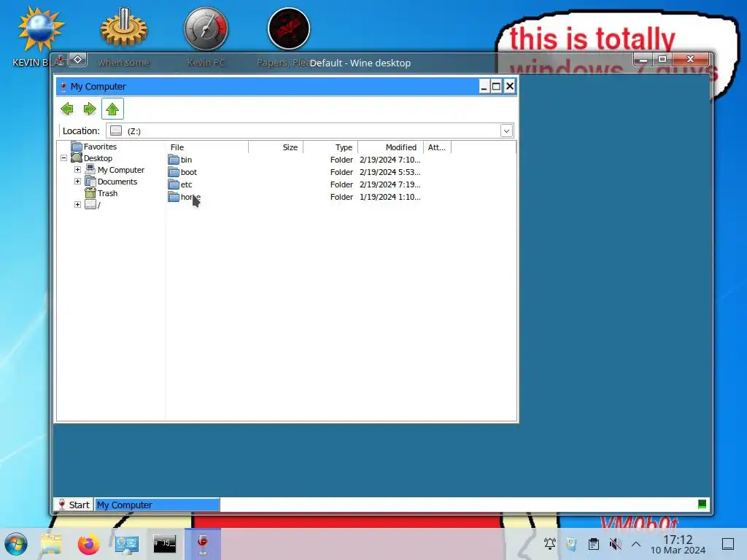This screenshot has width=747, height=560.
Task: Select Desktop in the folder tree
Action: pyautogui.click(x=98, y=158)
